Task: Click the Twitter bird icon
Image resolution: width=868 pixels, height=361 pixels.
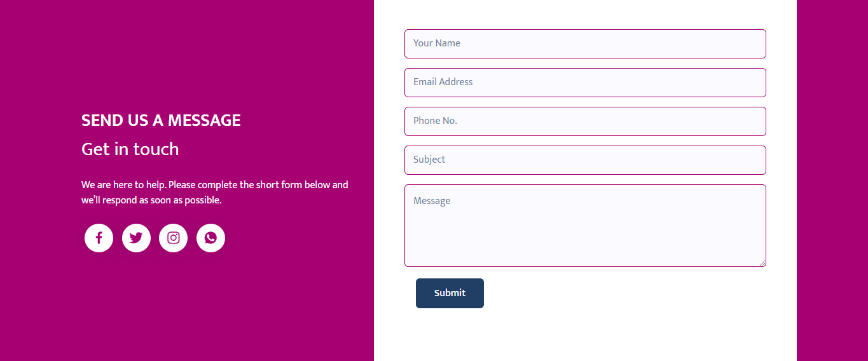Action: coord(136,238)
